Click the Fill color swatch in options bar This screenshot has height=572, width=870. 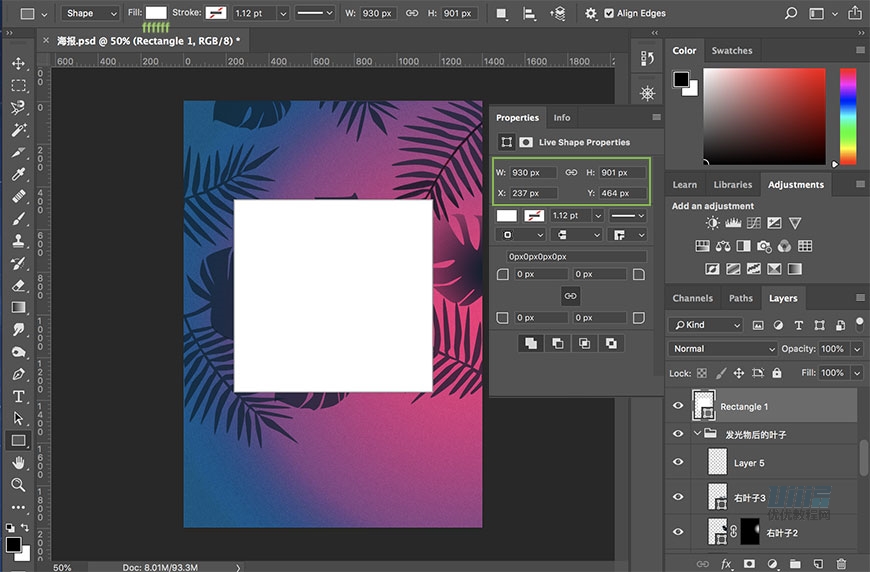point(156,13)
